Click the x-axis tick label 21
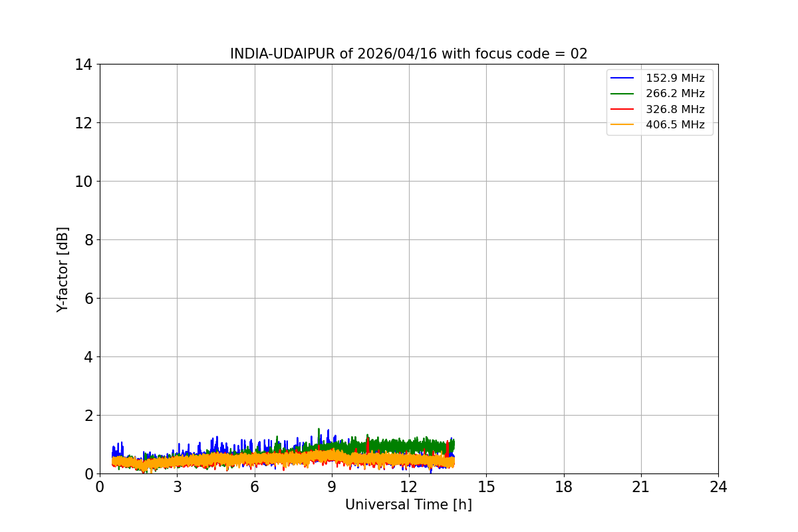798x532 pixels. pyautogui.click(x=641, y=487)
